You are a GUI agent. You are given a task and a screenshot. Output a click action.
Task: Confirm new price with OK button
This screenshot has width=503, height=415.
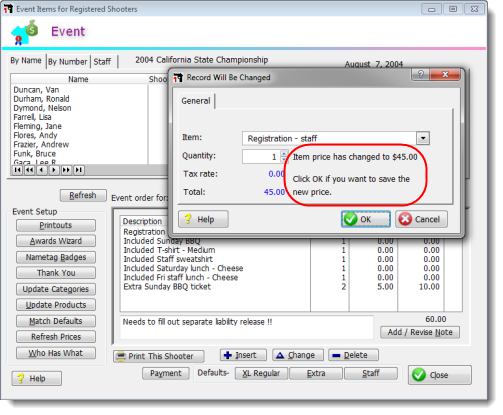(366, 219)
